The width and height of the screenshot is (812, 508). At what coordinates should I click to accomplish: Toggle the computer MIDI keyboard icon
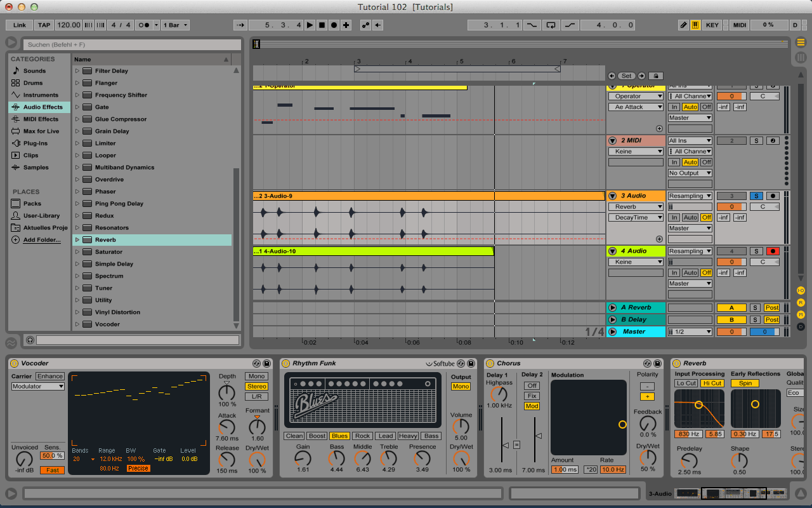tap(696, 25)
